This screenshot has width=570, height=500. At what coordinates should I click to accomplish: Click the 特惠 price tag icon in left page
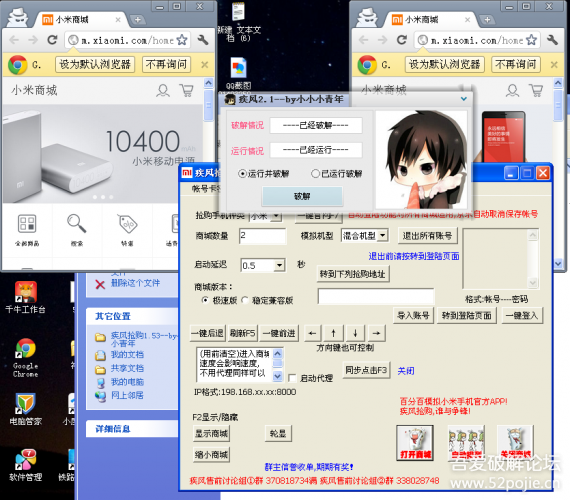[127, 223]
